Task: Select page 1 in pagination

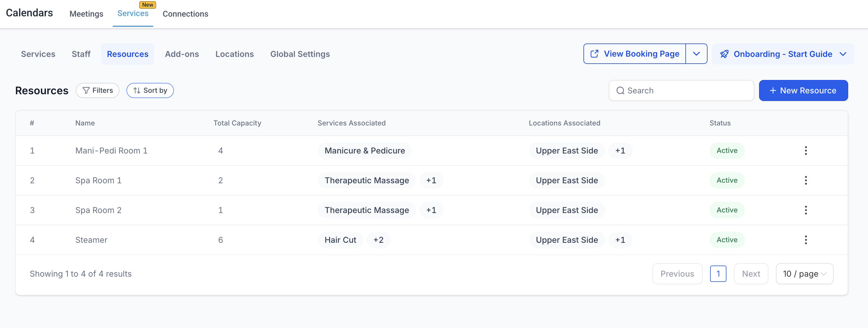Action: pyautogui.click(x=718, y=274)
